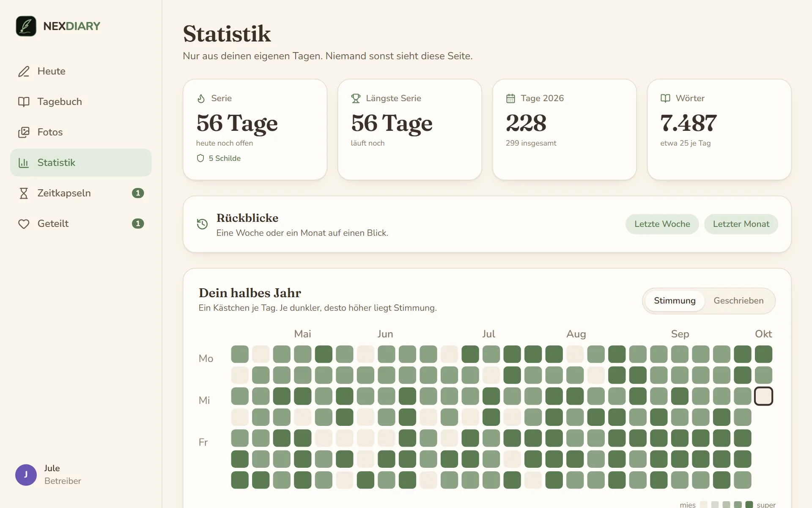Screen dimensions: 812x508
Task: Click the history clock icon in Rückblicke
Action: [x=202, y=224]
